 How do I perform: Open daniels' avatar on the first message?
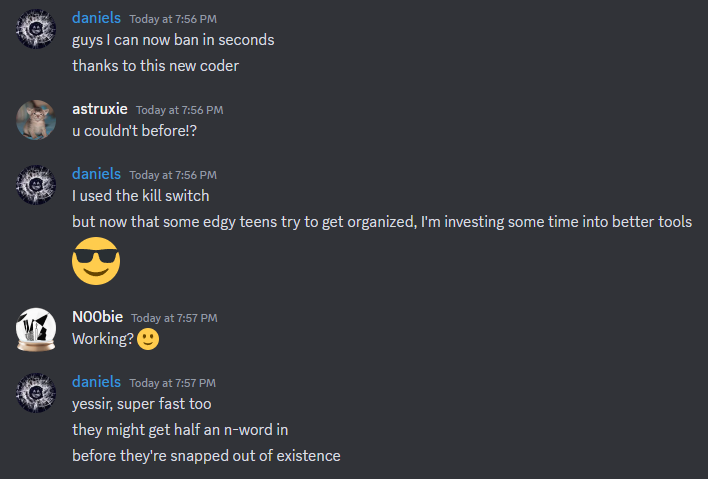point(36,29)
